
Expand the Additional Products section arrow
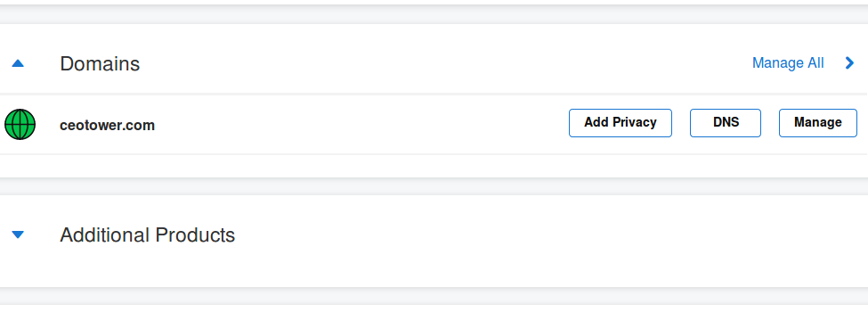[x=18, y=234]
